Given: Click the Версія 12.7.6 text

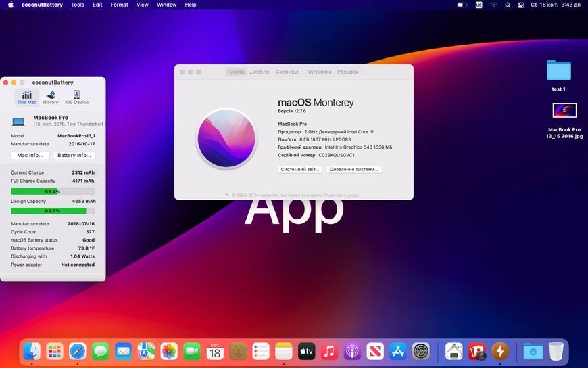Looking at the screenshot, I should (292, 111).
